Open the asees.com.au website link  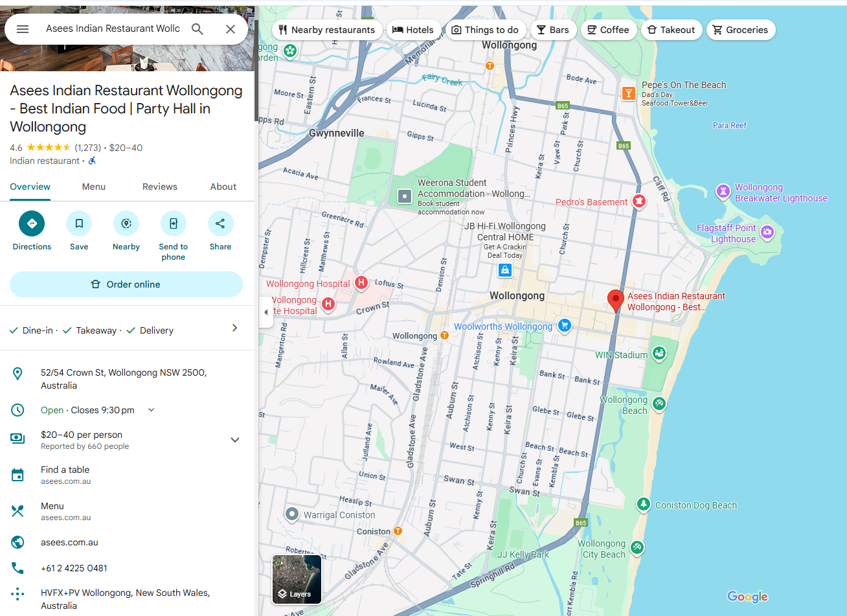coord(70,542)
